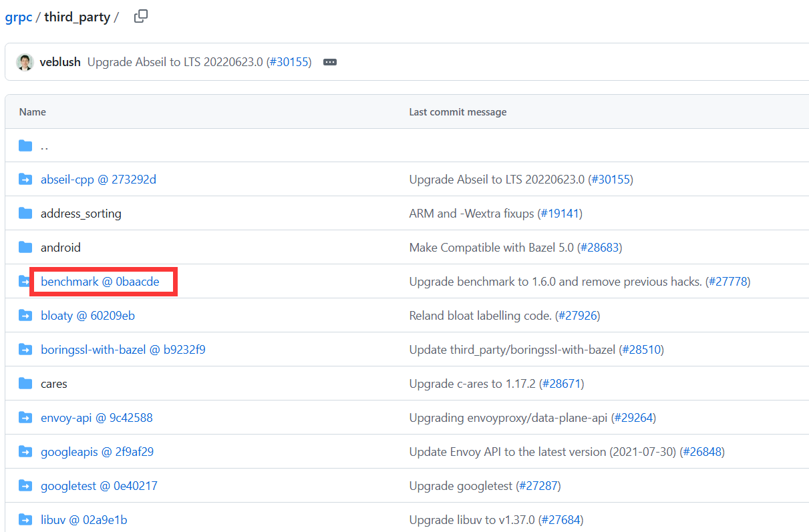Open the address_sorting folder
The image size is (809, 532).
[x=80, y=213]
